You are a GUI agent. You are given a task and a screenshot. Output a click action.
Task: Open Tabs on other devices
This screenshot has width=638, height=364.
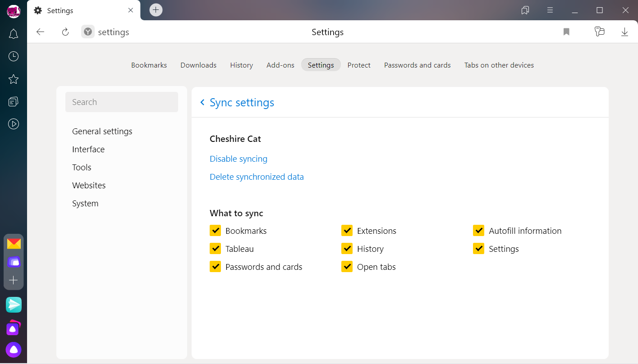pyautogui.click(x=499, y=65)
